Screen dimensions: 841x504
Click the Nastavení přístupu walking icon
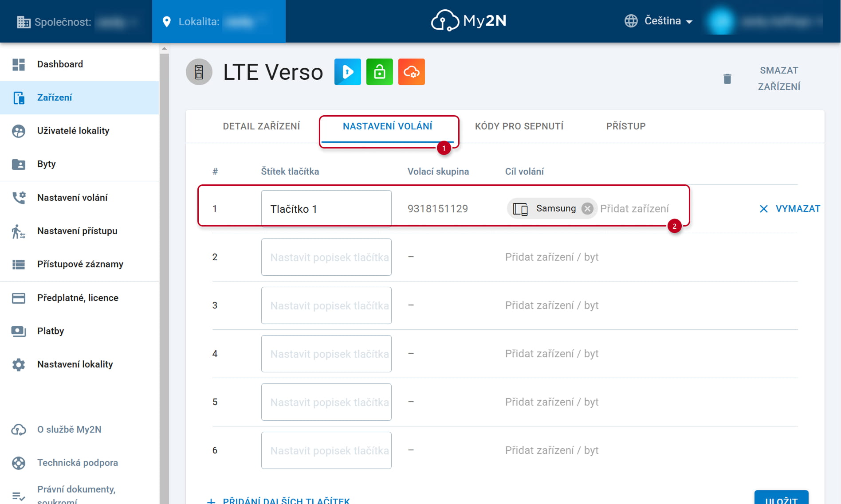point(19,231)
